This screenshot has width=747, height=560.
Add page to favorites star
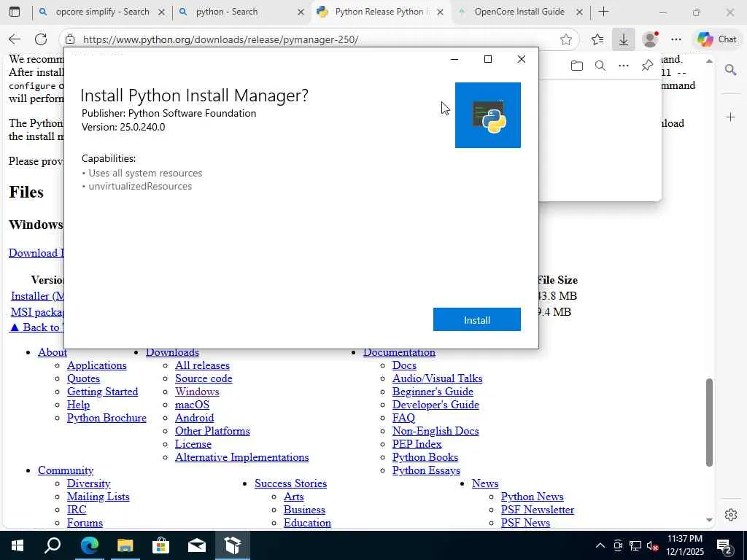coord(565,39)
